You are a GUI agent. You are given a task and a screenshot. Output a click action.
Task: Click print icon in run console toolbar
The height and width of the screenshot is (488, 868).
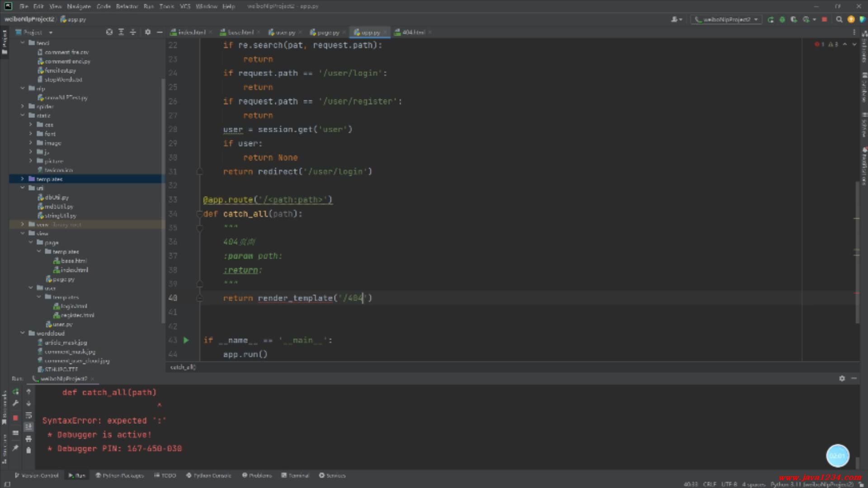click(28, 439)
